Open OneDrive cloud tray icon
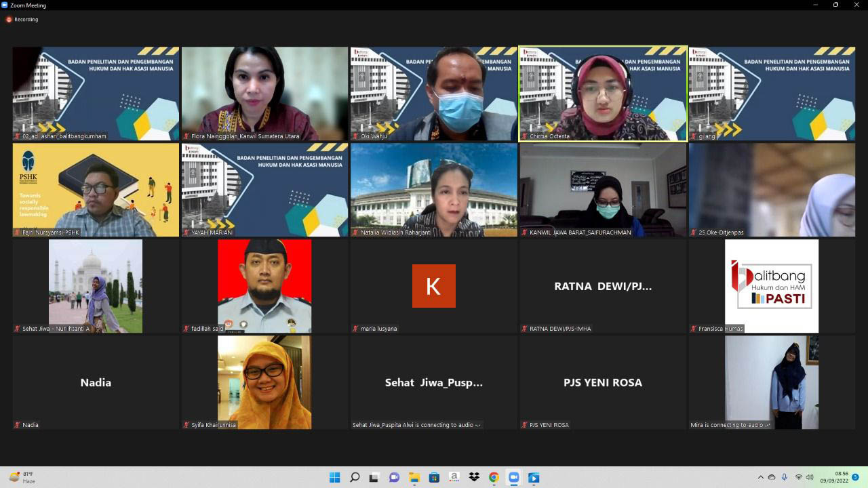Screen dimensions: 868x488 pos(772,477)
